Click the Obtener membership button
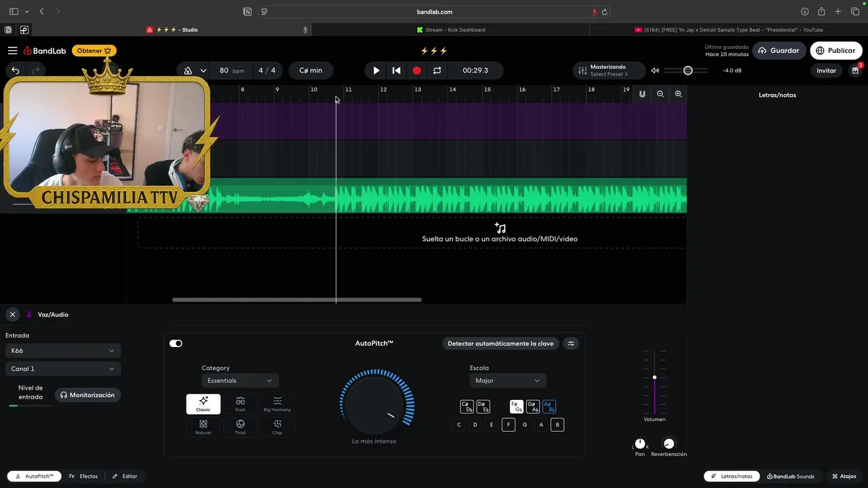The width and height of the screenshot is (868, 488). [94, 51]
